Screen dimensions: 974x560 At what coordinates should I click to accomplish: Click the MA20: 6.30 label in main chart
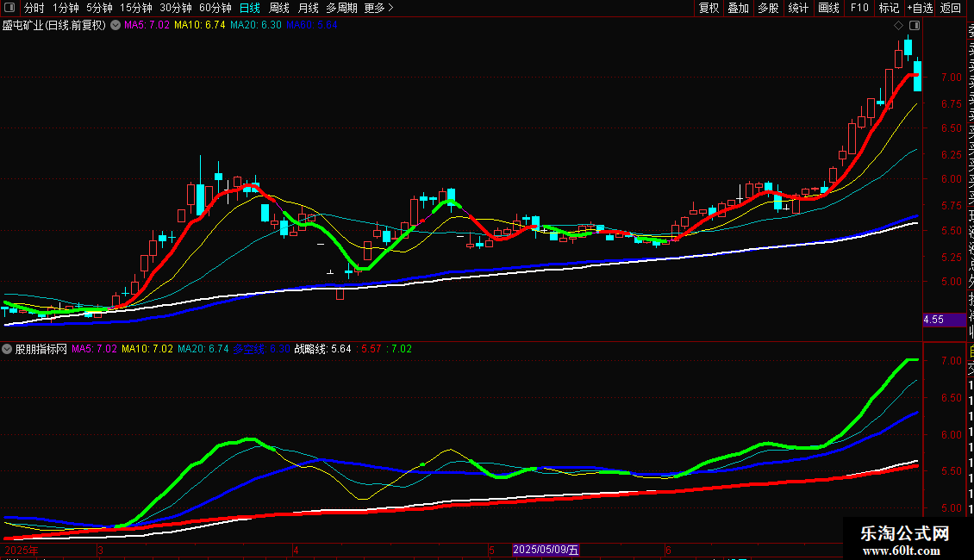pyautogui.click(x=255, y=26)
